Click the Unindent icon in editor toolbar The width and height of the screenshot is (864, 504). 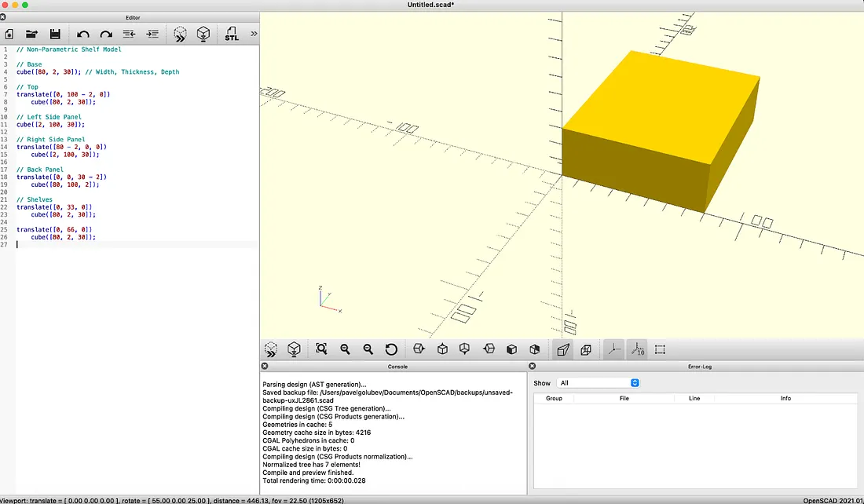pyautogui.click(x=130, y=35)
